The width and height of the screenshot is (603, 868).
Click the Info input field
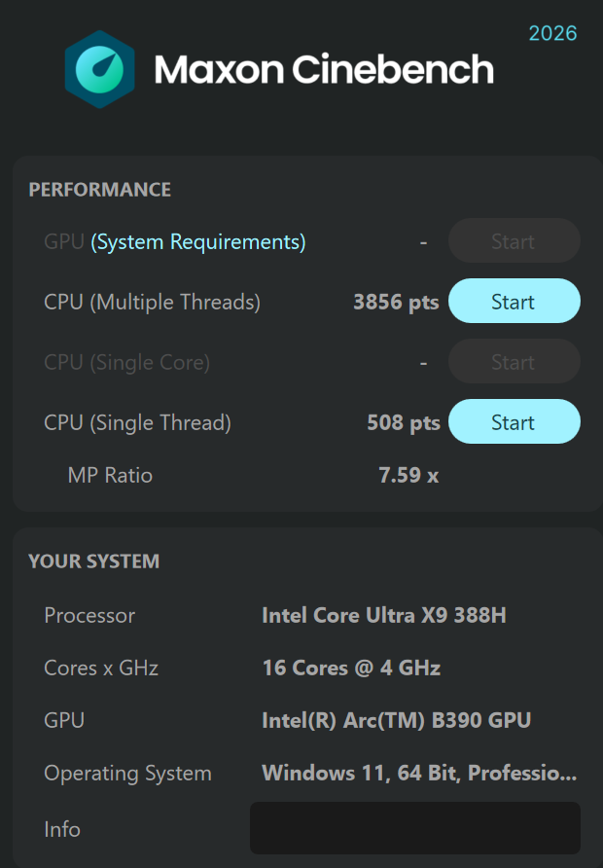(414, 828)
